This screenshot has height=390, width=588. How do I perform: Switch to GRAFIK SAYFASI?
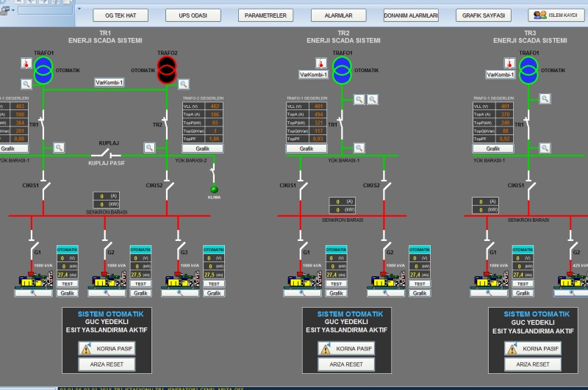484,15
